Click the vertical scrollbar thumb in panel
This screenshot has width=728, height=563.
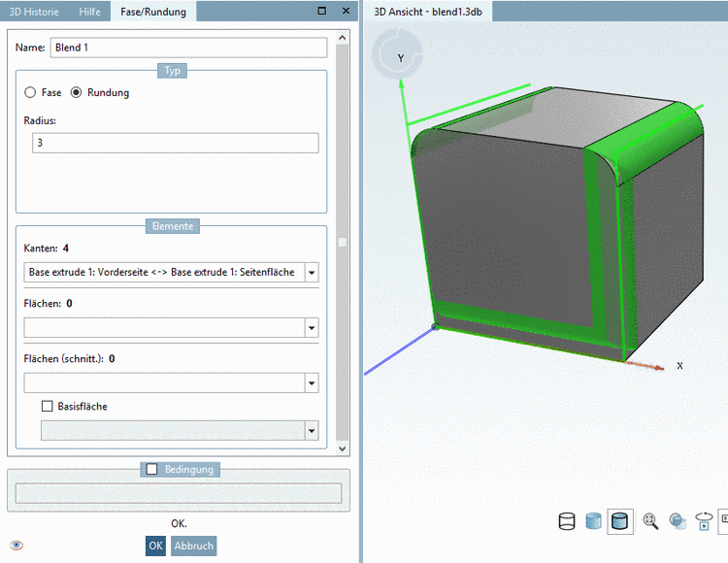[x=343, y=243]
